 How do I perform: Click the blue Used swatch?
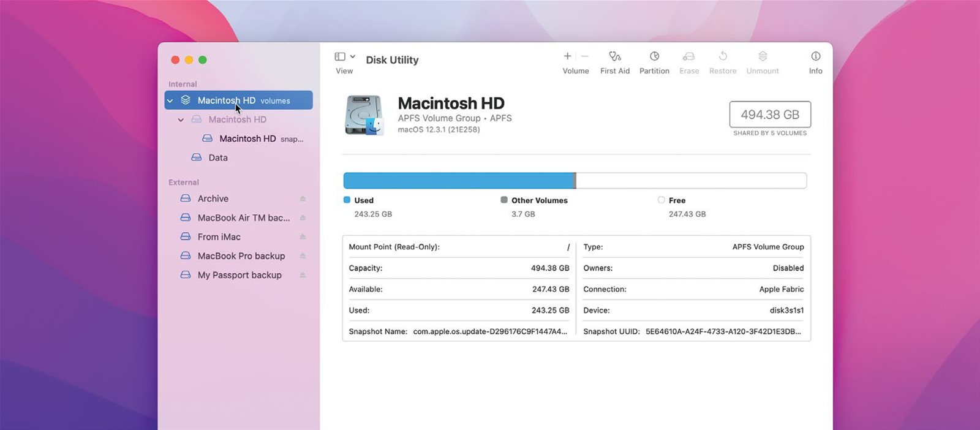pos(347,200)
